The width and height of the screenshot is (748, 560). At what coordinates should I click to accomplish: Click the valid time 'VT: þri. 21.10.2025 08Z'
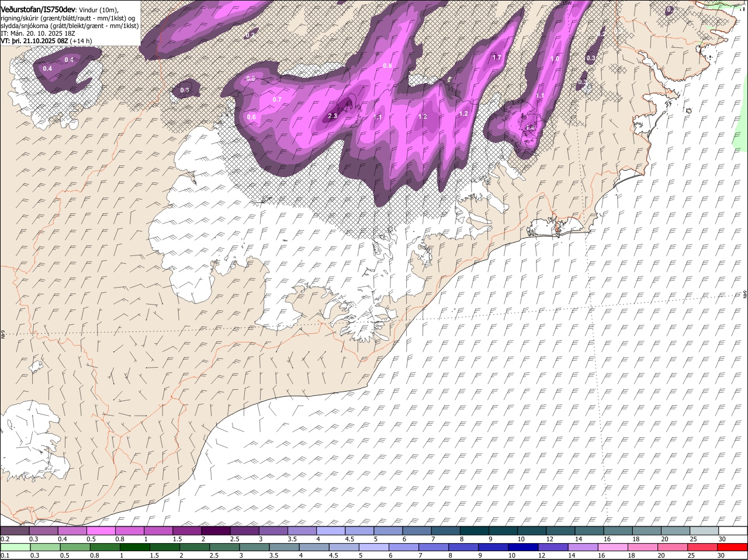click(35, 41)
